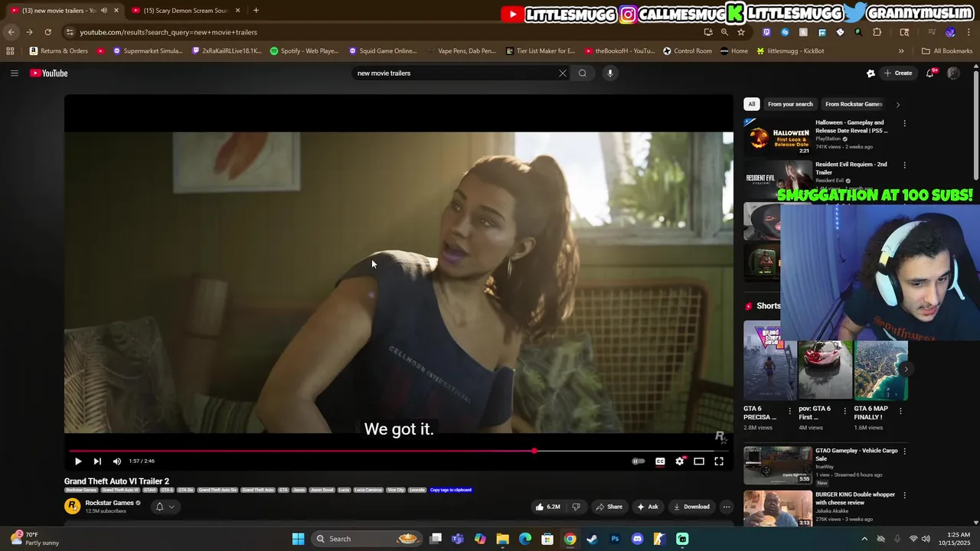Open Chrome extensions puzzle icon
The image size is (980, 551).
pos(877,32)
